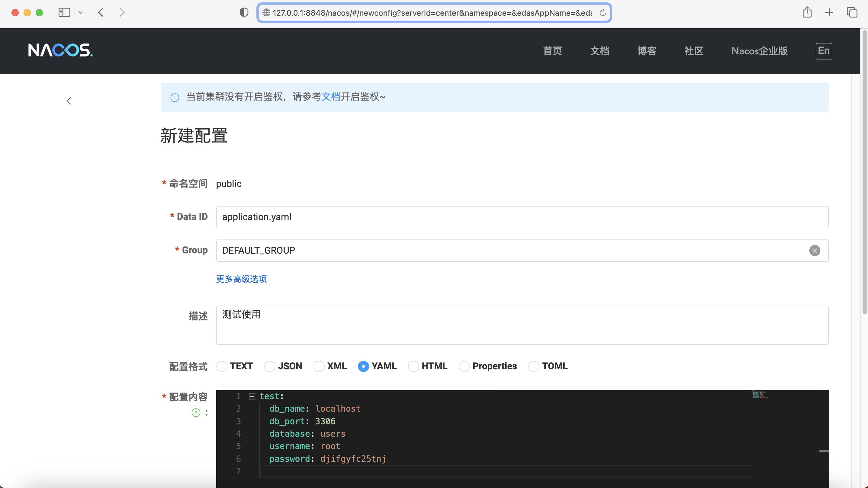Viewport: 868px width, 488px height.
Task: Reload the page from the address bar
Action: 603,13
